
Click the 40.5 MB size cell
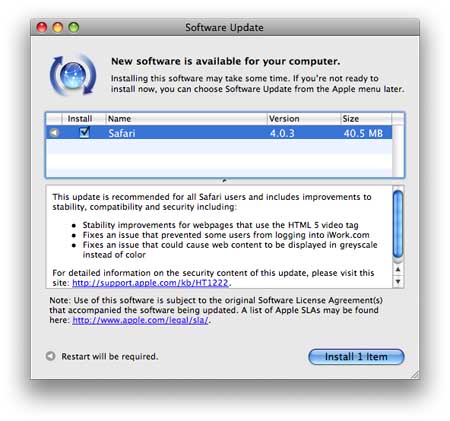point(363,133)
